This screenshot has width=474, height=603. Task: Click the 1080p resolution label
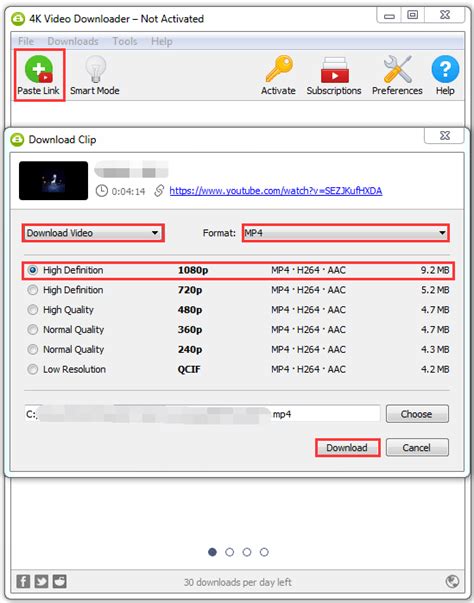coord(193,270)
